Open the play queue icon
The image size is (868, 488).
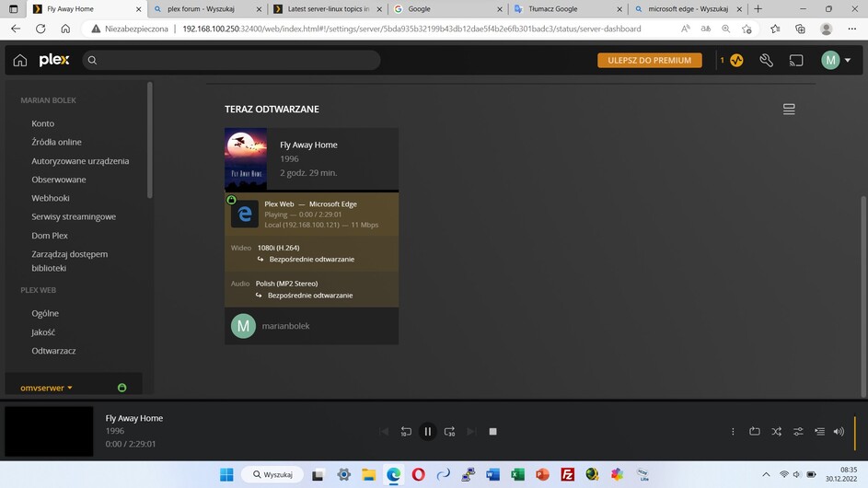click(x=819, y=432)
